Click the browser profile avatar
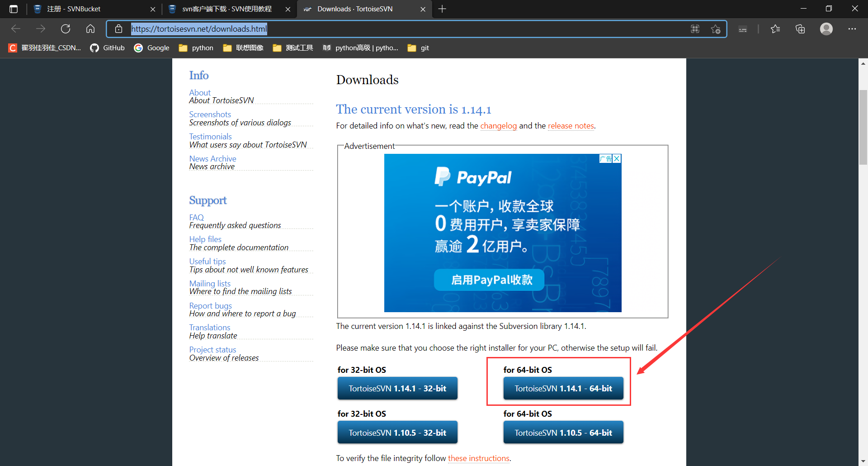This screenshot has height=466, width=868. (826, 29)
